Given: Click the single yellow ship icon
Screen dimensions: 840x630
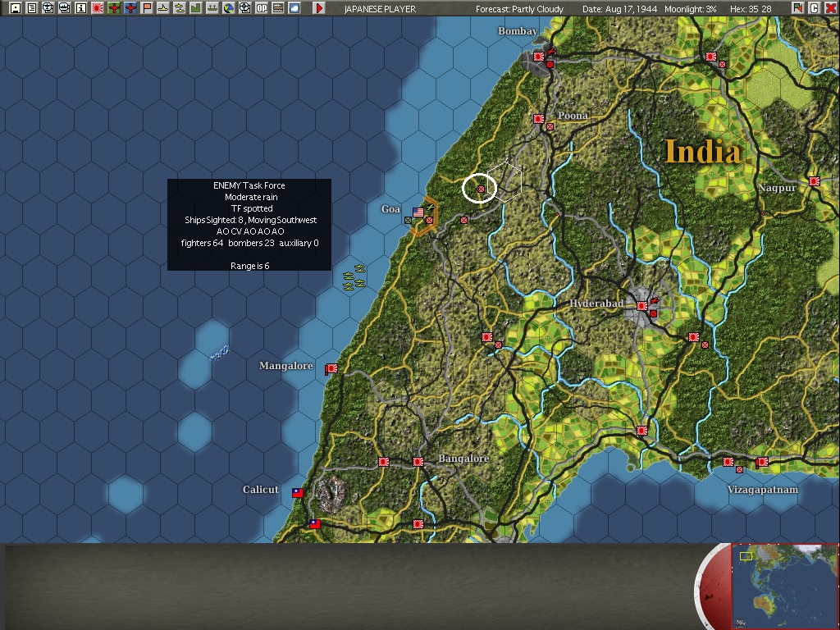Looking at the screenshot, I should click(163, 8).
